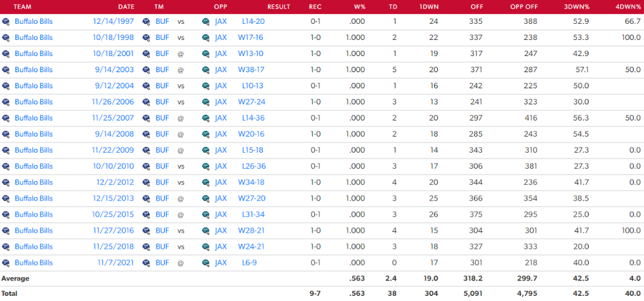This screenshot has width=644, height=301.
Task: Open the L31-34 result link
Action: (x=253, y=214)
